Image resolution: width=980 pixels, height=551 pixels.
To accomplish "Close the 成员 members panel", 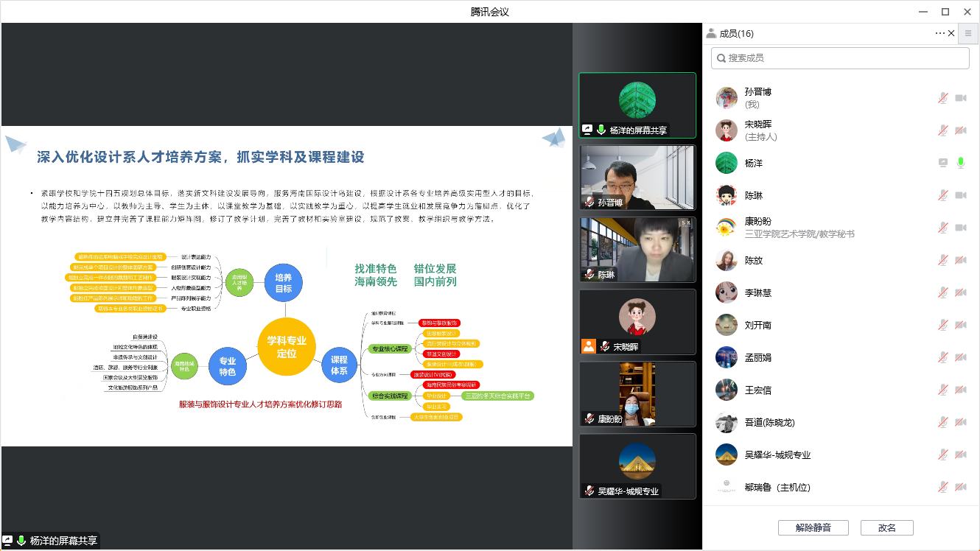I will 951,33.
